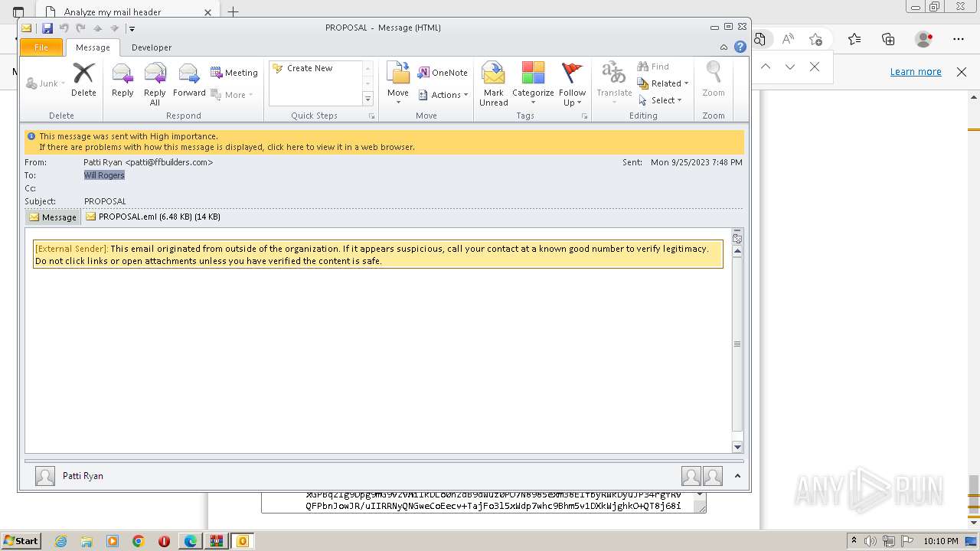This screenshot has height=551, width=980.
Task: Switch to the Developer ribbon tab
Action: (152, 47)
